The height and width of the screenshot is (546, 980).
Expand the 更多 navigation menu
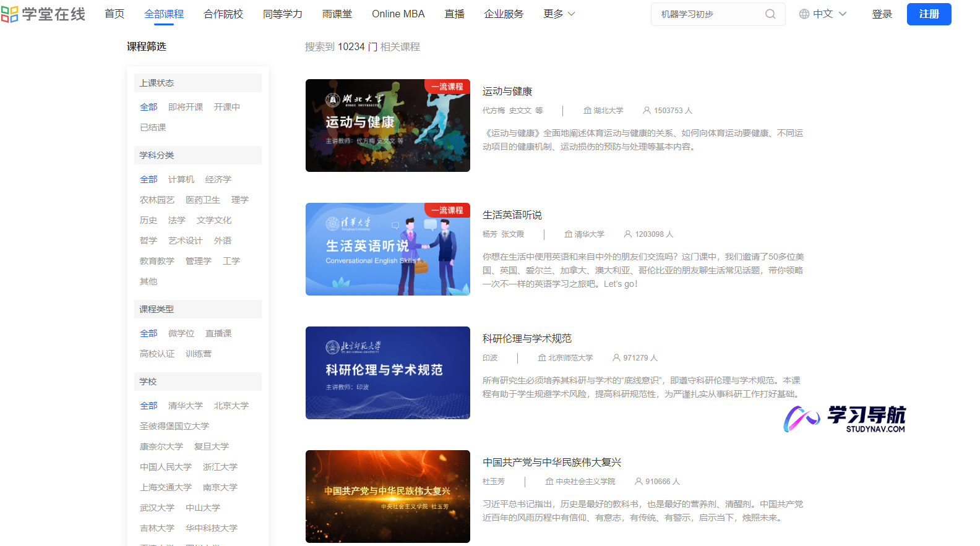tap(559, 14)
